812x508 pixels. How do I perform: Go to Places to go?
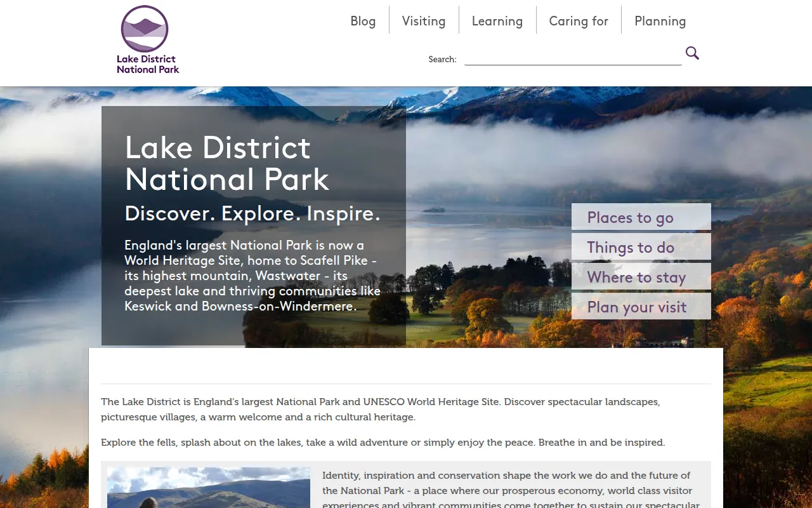point(641,217)
